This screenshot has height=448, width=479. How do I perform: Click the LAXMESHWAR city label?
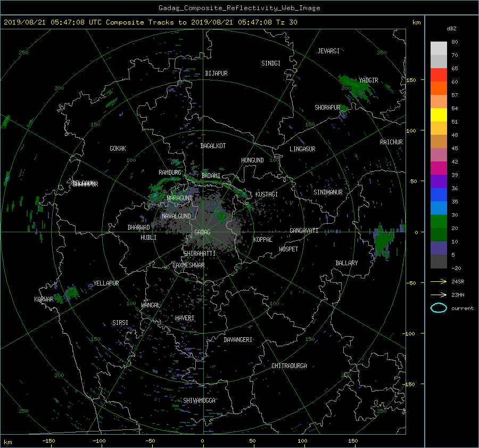click(188, 265)
